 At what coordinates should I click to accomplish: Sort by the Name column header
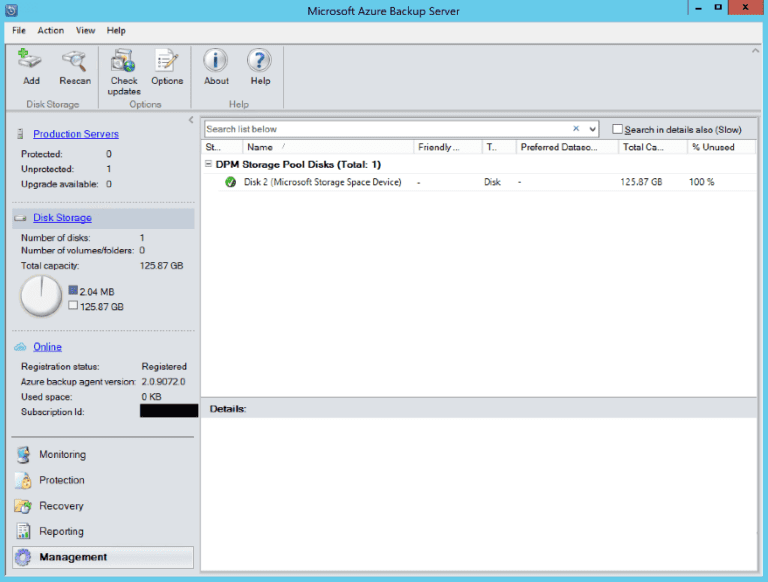[328, 147]
